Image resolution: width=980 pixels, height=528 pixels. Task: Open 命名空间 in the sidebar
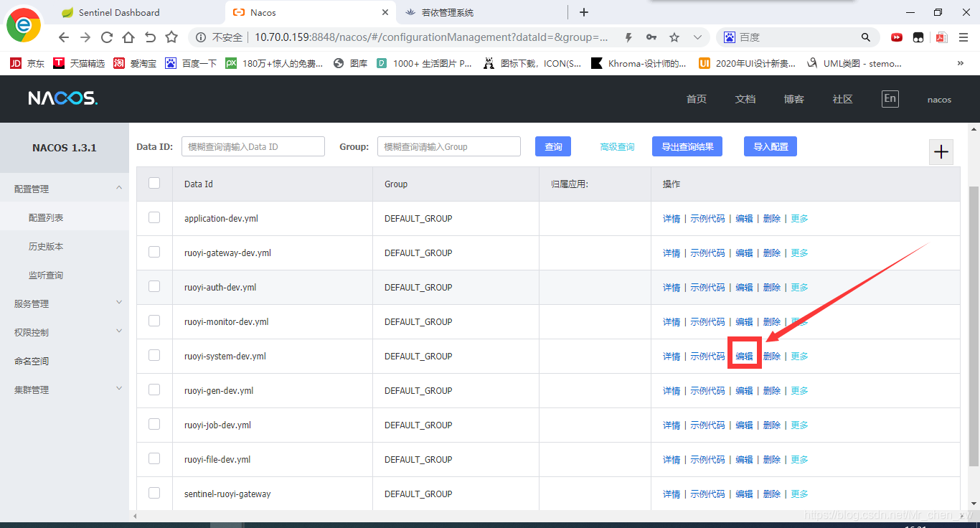(32, 361)
